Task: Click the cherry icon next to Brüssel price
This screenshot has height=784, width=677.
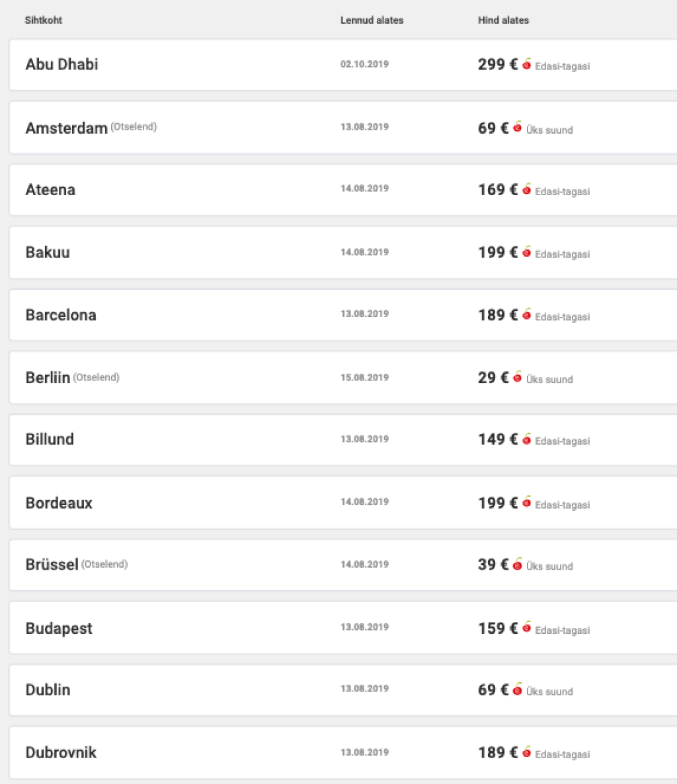Action: (518, 564)
